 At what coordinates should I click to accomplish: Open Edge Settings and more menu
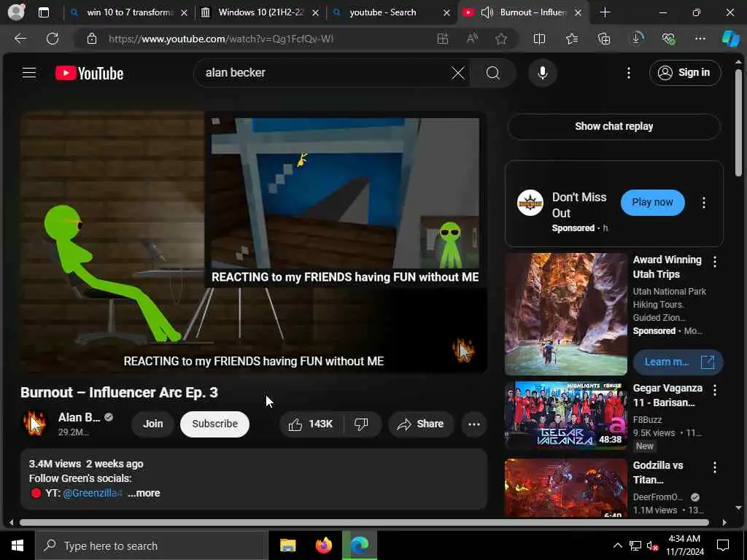pyautogui.click(x=700, y=39)
